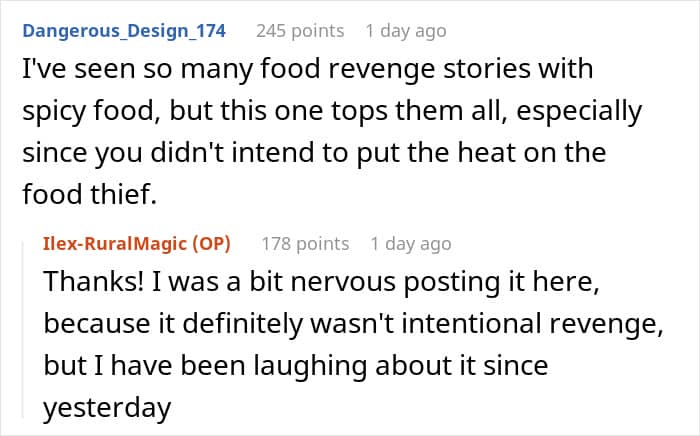Open Dangerous_Design_174's user profile
The width and height of the screenshot is (700, 436).
point(124,31)
